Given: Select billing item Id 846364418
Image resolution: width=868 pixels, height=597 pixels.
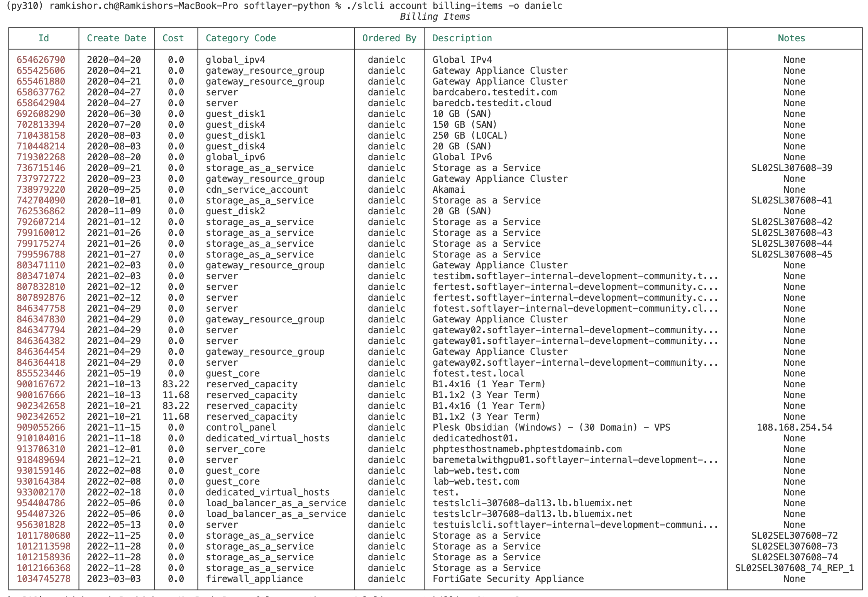Looking at the screenshot, I should pyautogui.click(x=41, y=363).
